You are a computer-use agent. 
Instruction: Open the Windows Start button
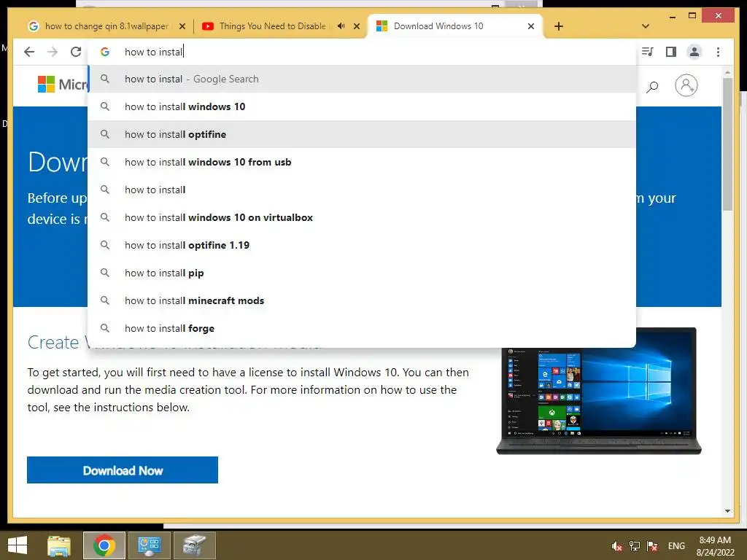click(x=18, y=545)
